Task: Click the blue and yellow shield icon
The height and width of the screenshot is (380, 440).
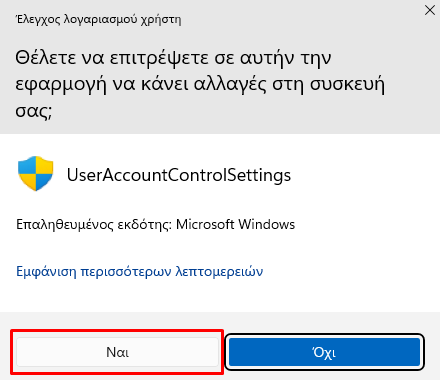Action: click(35, 173)
